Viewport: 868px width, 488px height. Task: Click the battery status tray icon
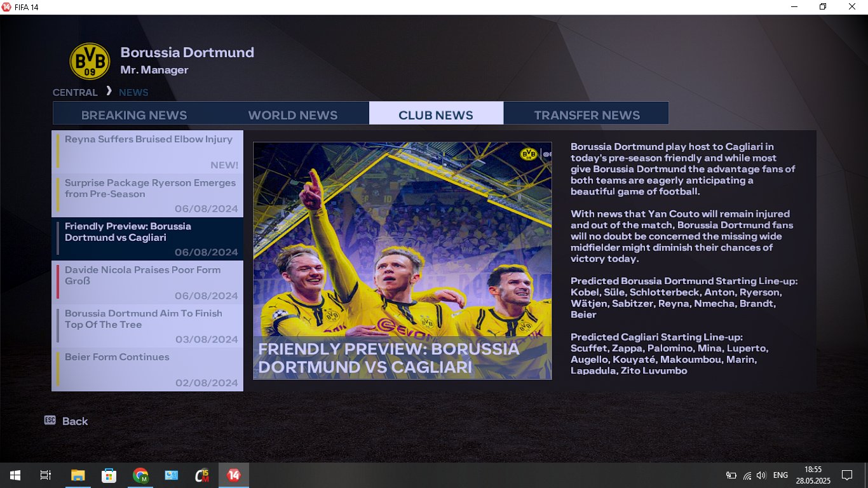pyautogui.click(x=731, y=475)
